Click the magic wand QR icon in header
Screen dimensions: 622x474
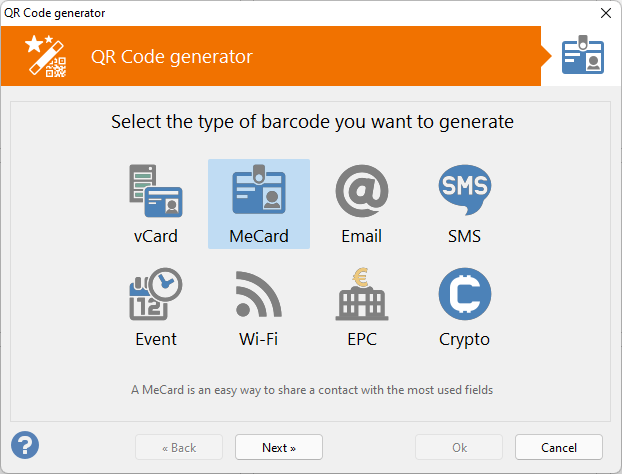coord(46,56)
